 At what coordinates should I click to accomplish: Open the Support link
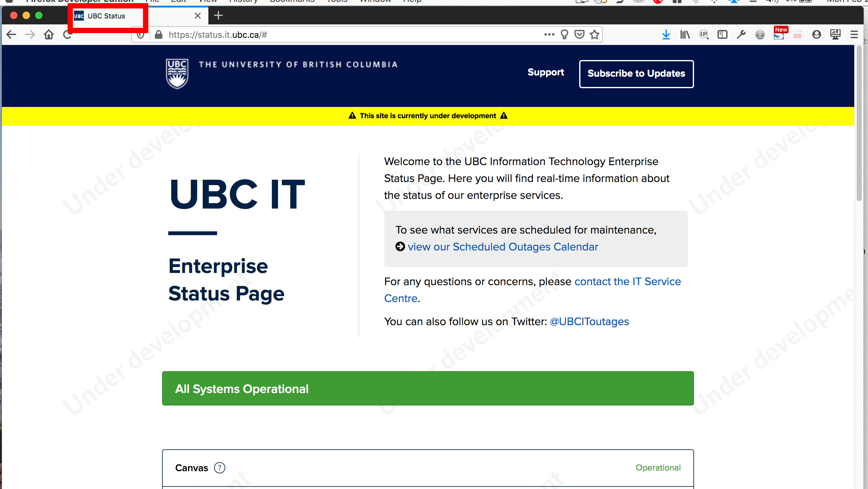[x=545, y=72]
